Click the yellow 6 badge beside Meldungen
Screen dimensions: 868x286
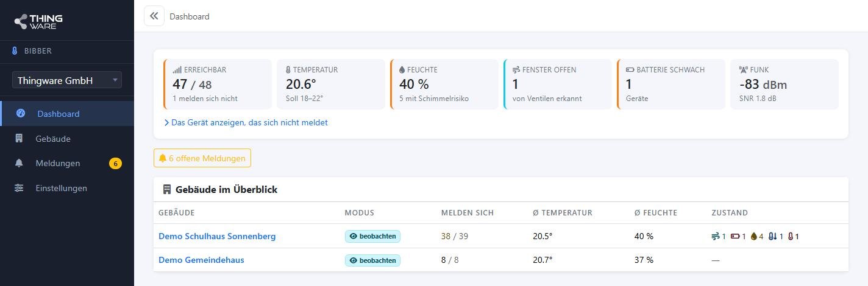(x=115, y=163)
